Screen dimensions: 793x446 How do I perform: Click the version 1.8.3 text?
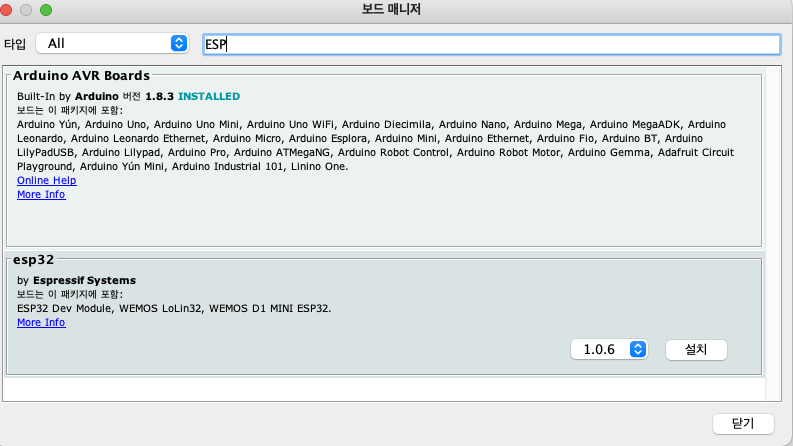pos(159,97)
